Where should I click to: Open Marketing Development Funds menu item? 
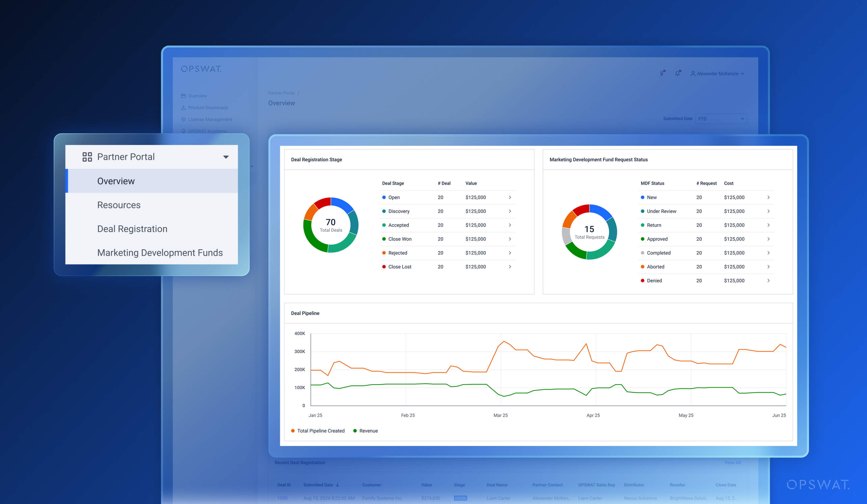click(160, 252)
